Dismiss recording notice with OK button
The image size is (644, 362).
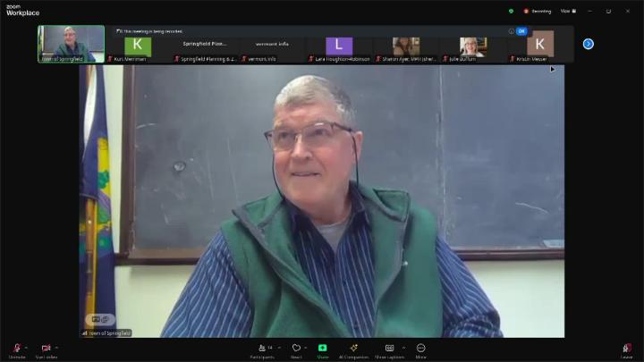(x=521, y=30)
